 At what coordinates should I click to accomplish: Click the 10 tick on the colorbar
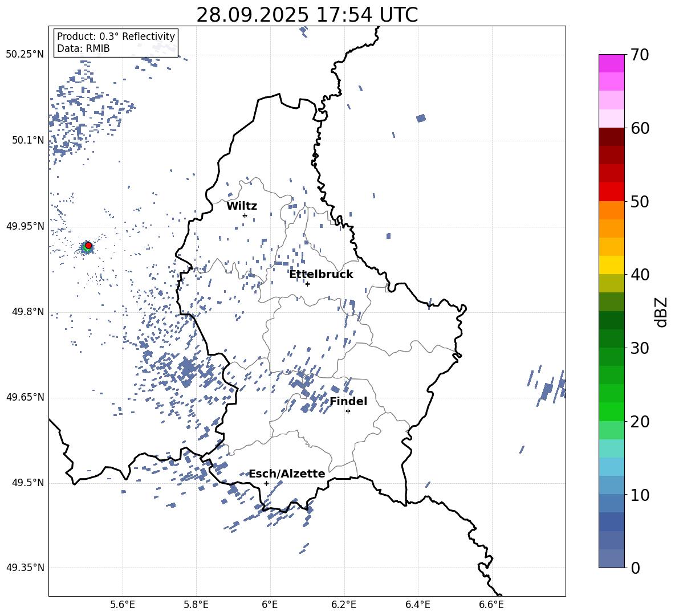coord(640,495)
